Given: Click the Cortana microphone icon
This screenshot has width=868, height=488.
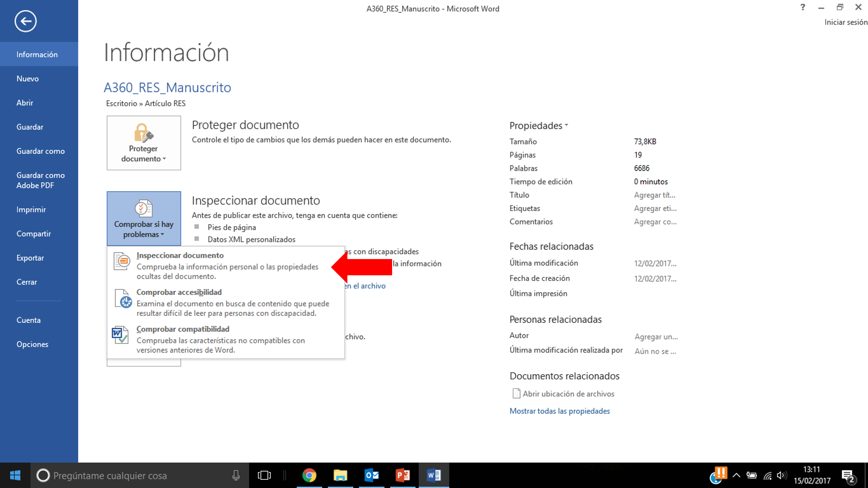Looking at the screenshot, I should tap(236, 475).
